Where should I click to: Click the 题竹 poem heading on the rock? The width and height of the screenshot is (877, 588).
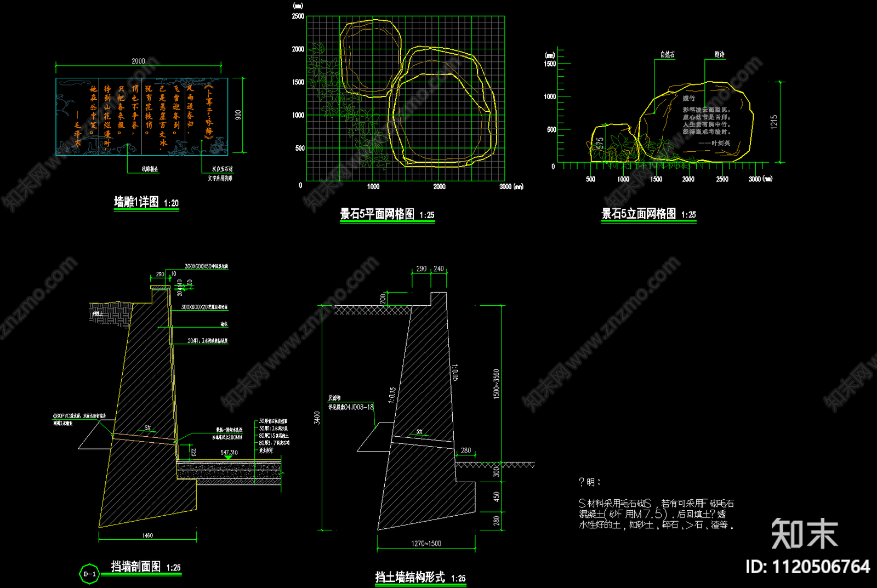[689, 99]
